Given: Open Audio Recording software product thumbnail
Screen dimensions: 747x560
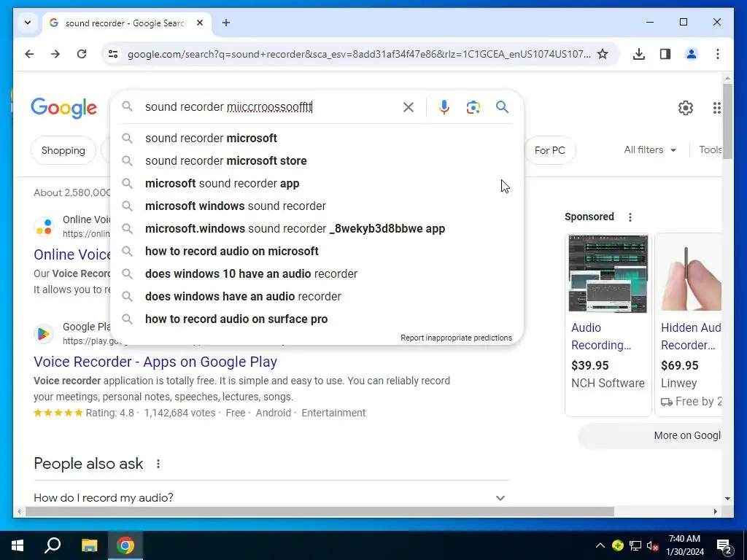Looking at the screenshot, I should pyautogui.click(x=608, y=273).
